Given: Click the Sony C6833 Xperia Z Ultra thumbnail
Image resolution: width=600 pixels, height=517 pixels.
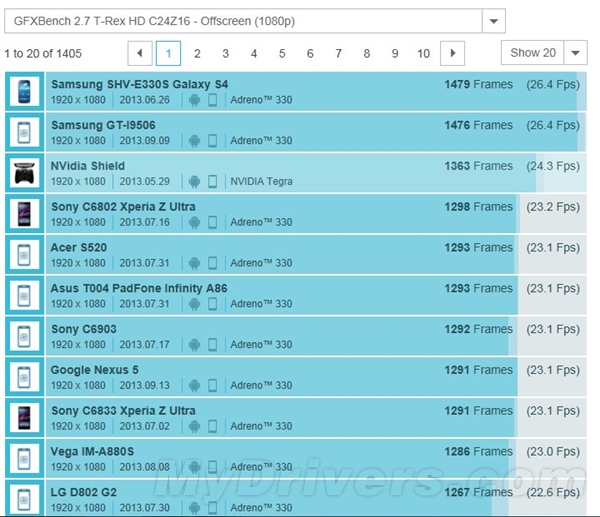Looking at the screenshot, I should click(x=24, y=418).
